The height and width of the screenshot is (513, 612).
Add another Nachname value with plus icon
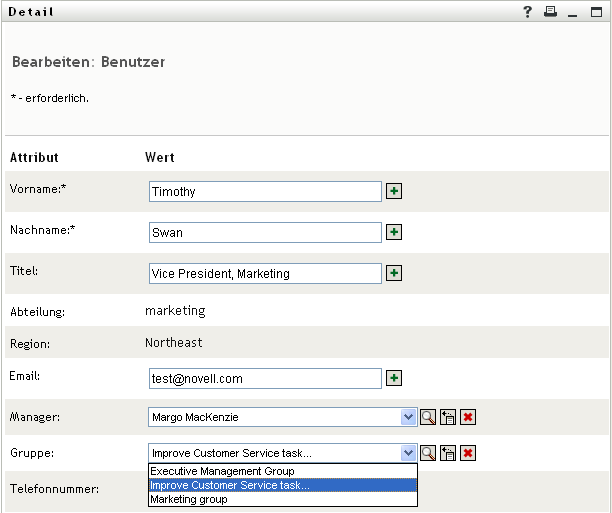[394, 232]
